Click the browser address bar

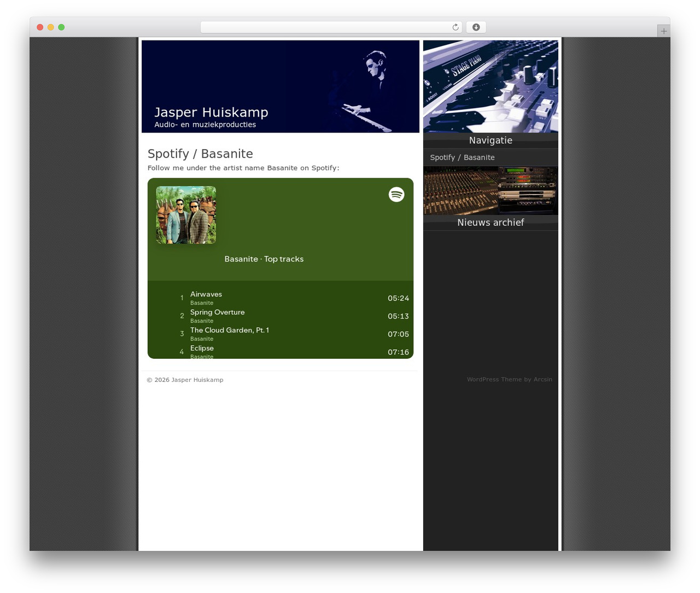[x=331, y=27]
